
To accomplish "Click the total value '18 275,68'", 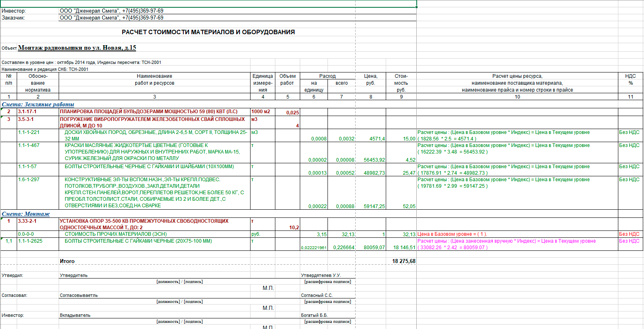I will [x=404, y=261].
